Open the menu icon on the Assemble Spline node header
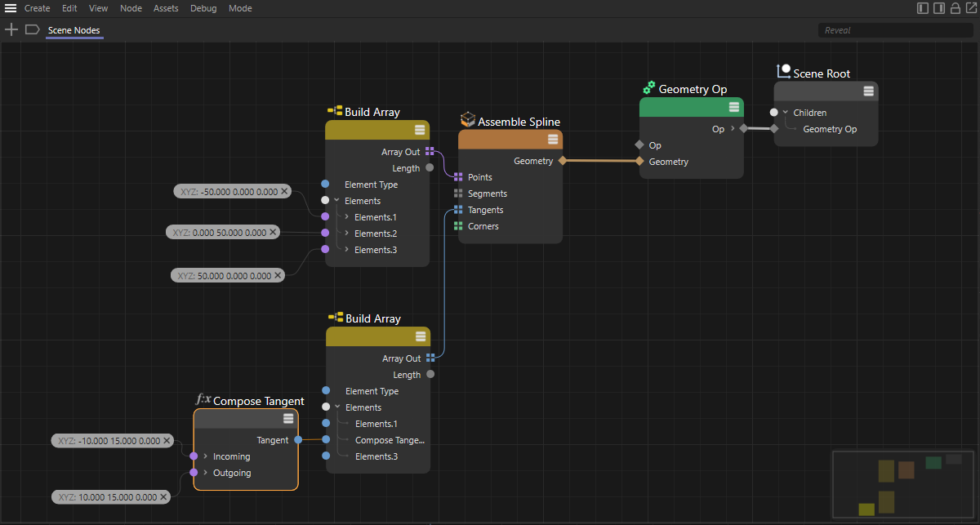The height and width of the screenshot is (525, 980). click(x=553, y=140)
